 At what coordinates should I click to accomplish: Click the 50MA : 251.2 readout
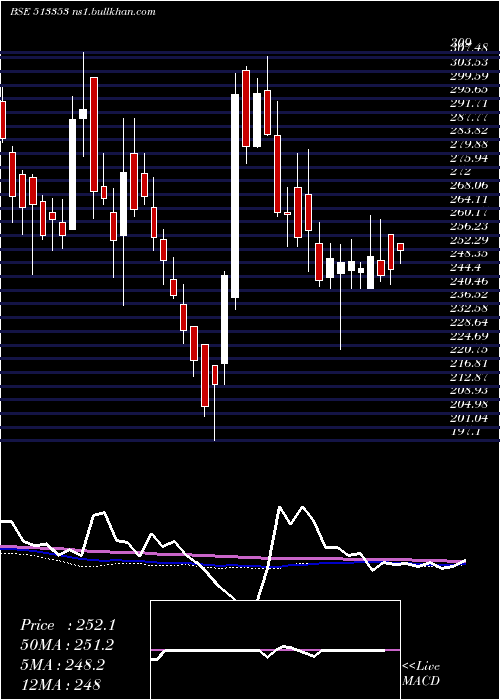[x=67, y=645]
